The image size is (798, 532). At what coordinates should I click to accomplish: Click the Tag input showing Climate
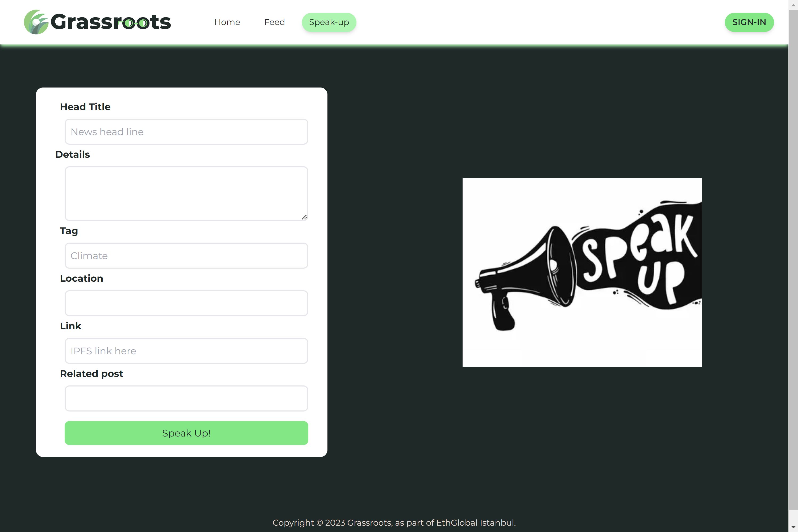coord(186,255)
